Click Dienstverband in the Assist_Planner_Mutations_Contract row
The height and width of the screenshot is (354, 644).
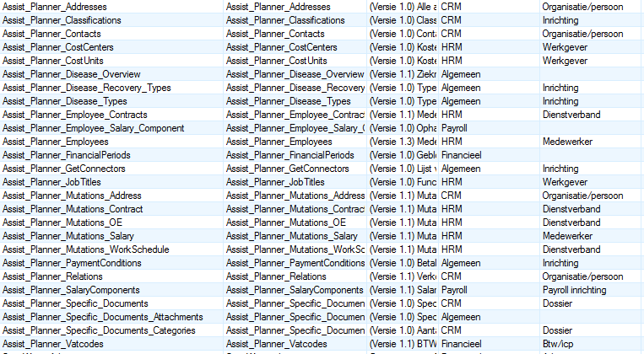[571, 209]
